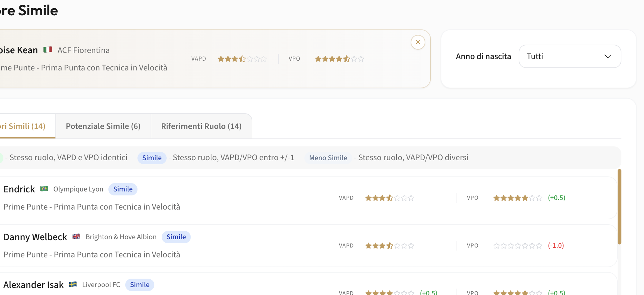The image size is (644, 295).
Task: Switch to Potenziale Simile (6) tab
Action: click(103, 126)
